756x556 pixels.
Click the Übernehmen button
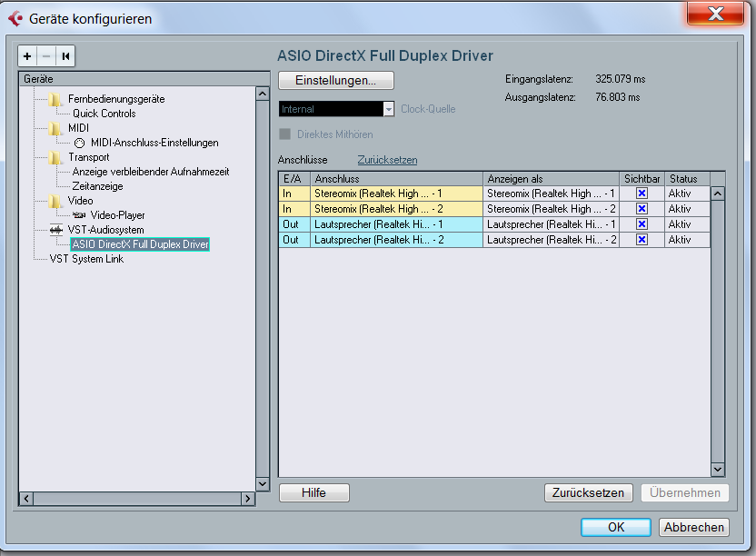point(684,492)
